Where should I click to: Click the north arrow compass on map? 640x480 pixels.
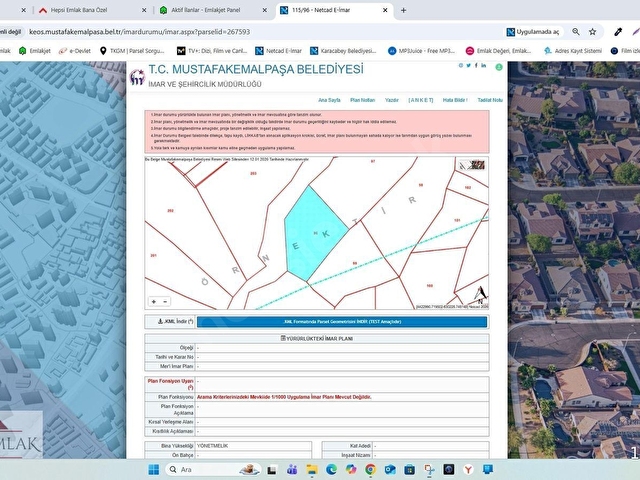pyautogui.click(x=480, y=295)
